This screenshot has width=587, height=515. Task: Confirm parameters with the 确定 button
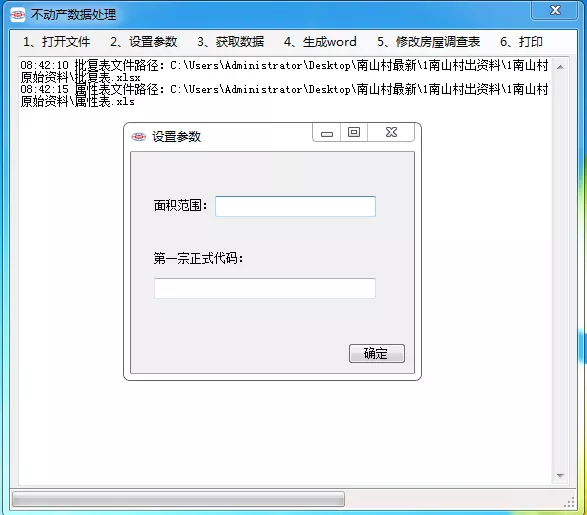[377, 353]
